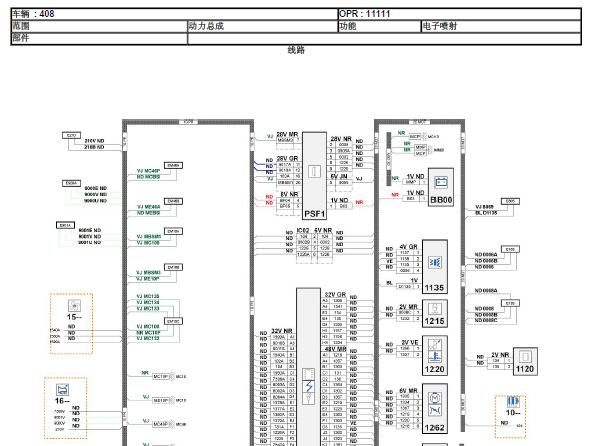The width and height of the screenshot is (606, 446).
Task: Click the 'ND 0006A' wire label
Action: coord(486,255)
